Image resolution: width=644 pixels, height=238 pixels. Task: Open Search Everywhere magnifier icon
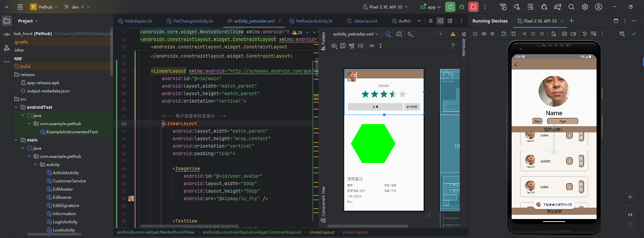pyautogui.click(x=571, y=7)
